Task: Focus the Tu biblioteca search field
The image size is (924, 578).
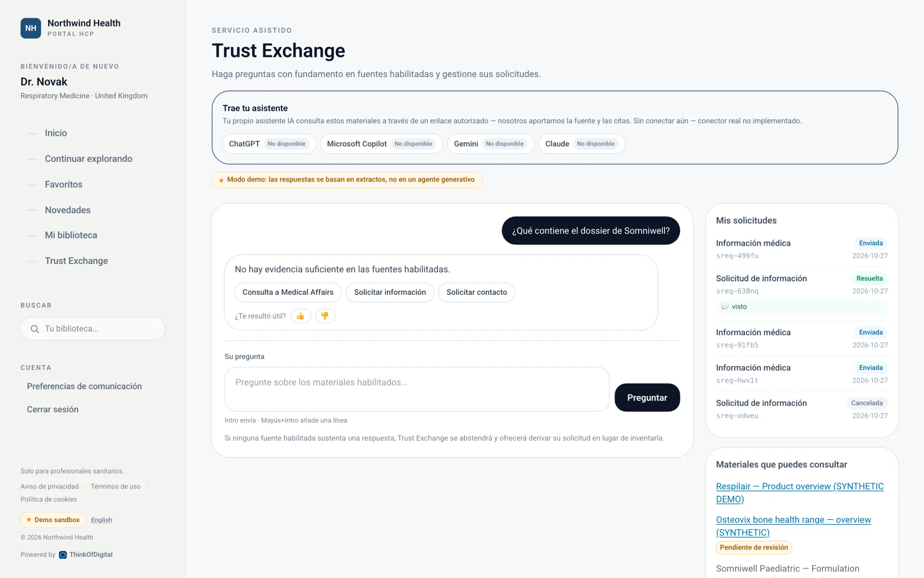Action: (93, 328)
